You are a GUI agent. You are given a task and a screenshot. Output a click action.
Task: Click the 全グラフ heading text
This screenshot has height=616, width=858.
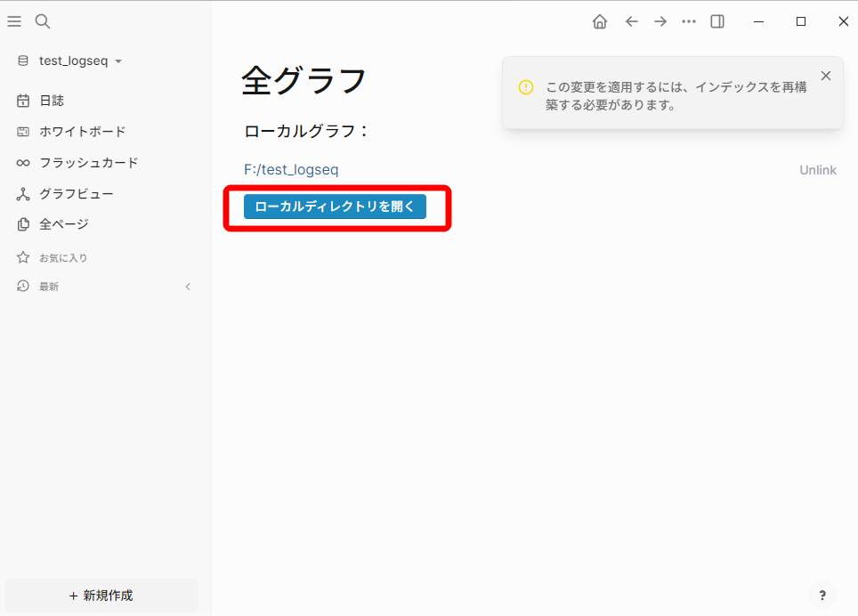(304, 81)
